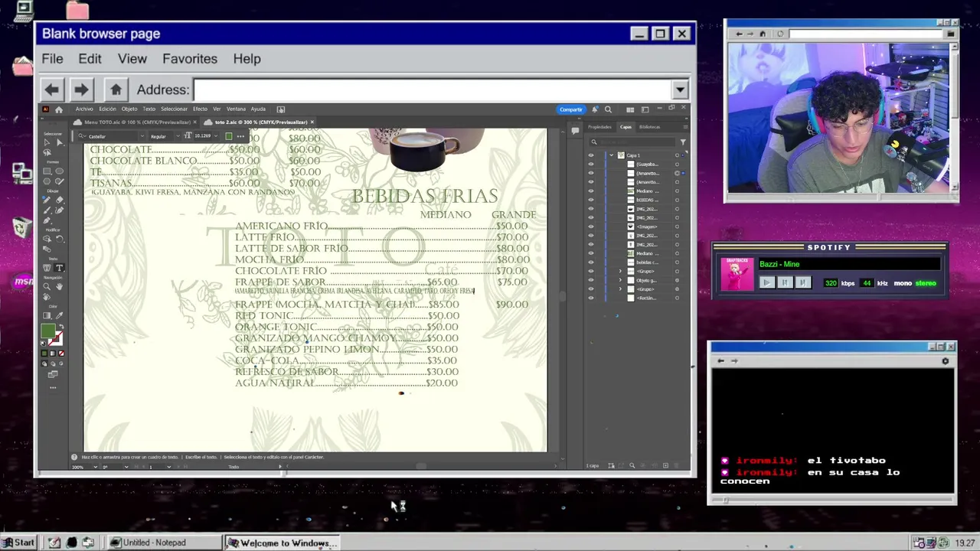The width and height of the screenshot is (980, 551).
Task: Click target circle of <Imagen> layer
Action: pyautogui.click(x=677, y=227)
